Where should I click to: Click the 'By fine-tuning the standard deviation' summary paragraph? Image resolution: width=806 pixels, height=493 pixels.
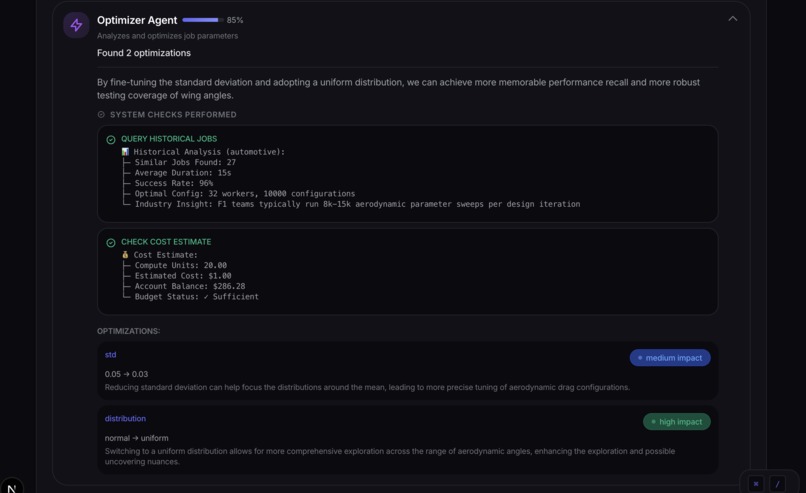(x=398, y=88)
